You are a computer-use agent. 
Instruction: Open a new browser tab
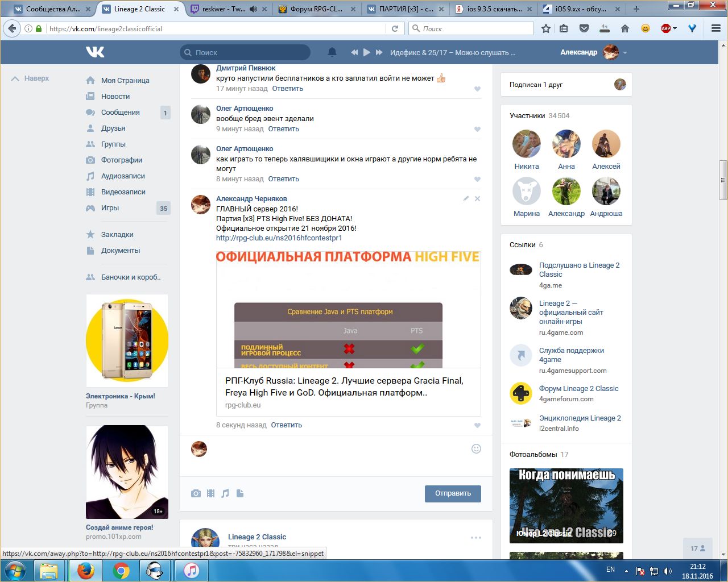coord(636,9)
